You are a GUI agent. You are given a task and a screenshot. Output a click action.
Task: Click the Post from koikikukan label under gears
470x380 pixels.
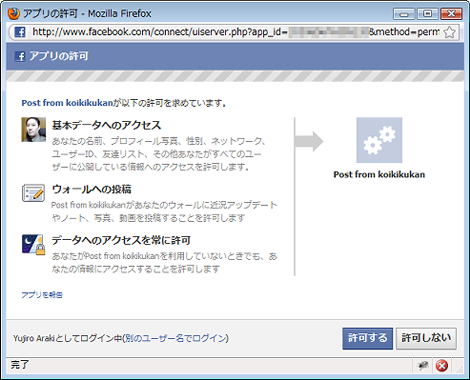pyautogui.click(x=379, y=174)
